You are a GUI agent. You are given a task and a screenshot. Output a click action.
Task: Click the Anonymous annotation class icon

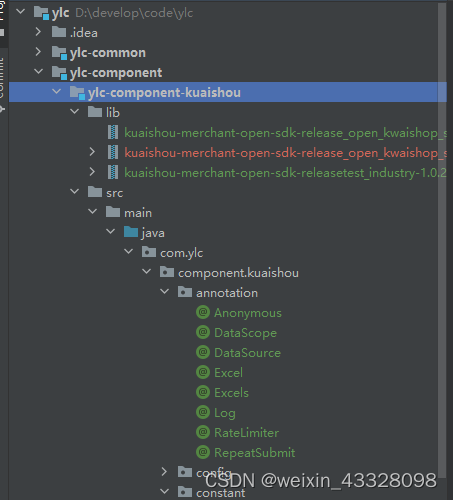203,312
